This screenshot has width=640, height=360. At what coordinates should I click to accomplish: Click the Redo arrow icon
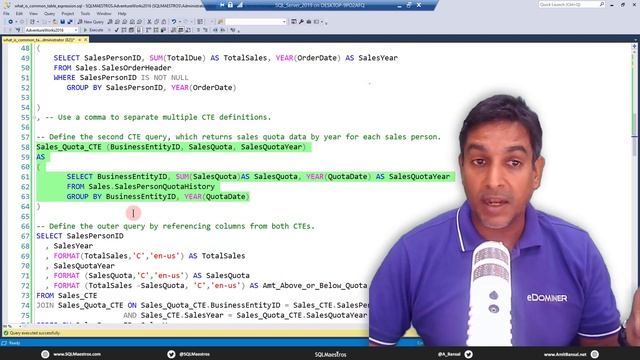[x=186, y=22]
